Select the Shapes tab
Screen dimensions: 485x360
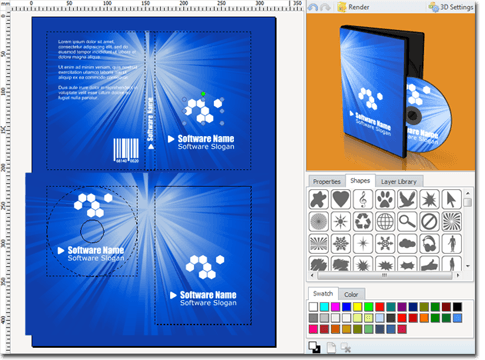(x=360, y=181)
